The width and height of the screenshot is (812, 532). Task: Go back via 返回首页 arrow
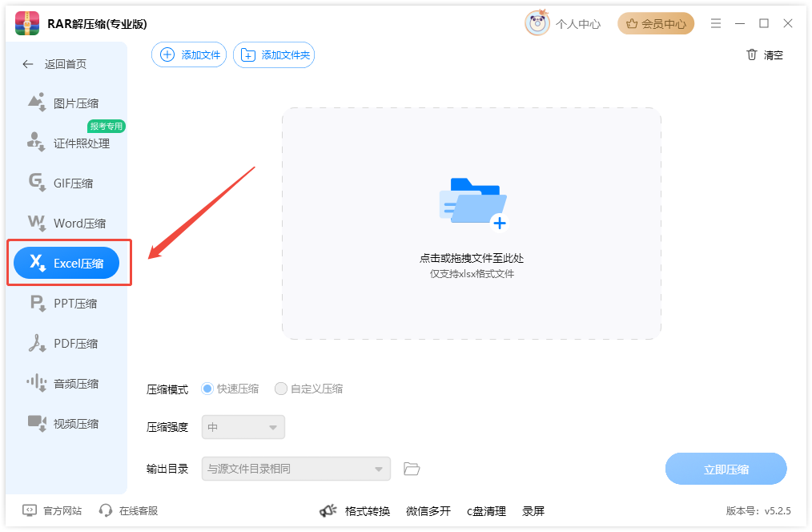click(x=27, y=64)
